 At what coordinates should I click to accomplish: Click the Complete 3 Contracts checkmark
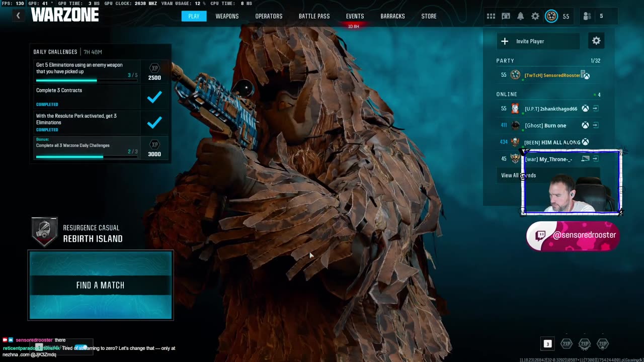click(154, 97)
